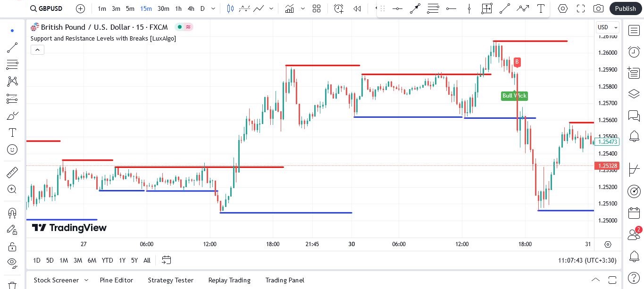Expand the timeframe interval dropdown
Viewport: 644px width, 289px height.
coord(213,8)
